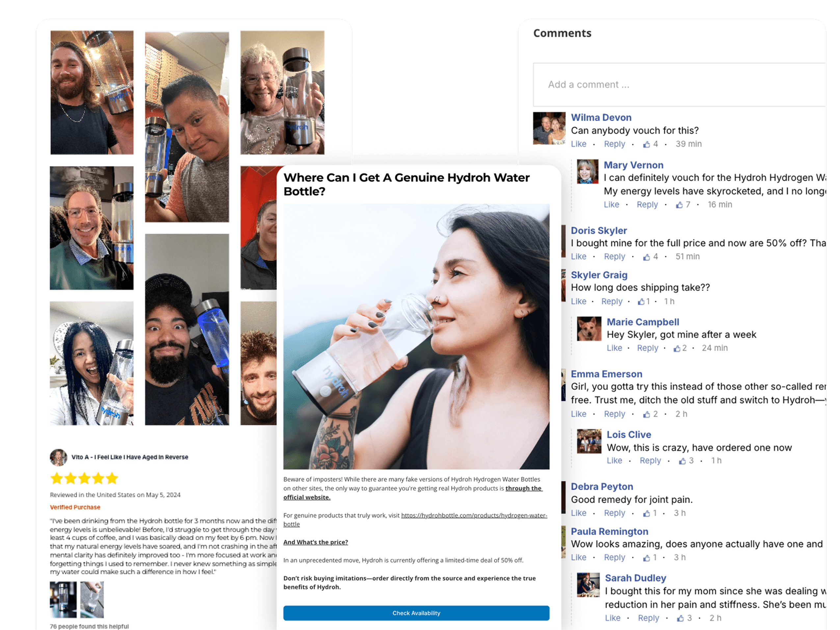Open Mary Vernon's name link

pyautogui.click(x=633, y=165)
